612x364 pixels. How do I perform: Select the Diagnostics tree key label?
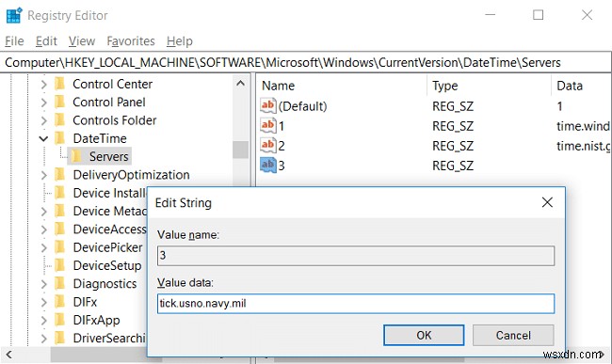[x=105, y=284]
